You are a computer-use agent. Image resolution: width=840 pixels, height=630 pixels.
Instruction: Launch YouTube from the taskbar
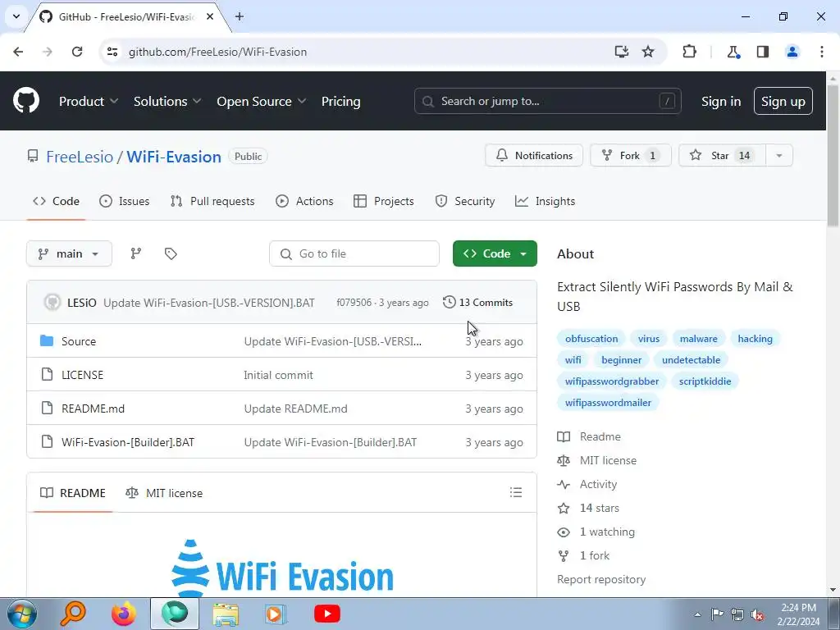(x=327, y=614)
